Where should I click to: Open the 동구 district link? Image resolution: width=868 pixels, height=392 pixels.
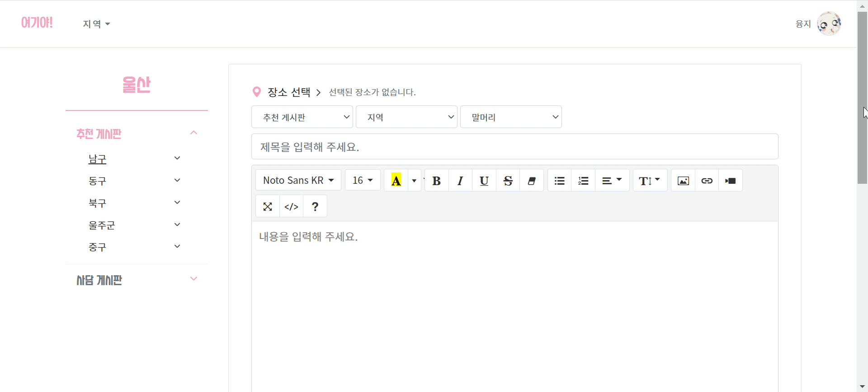(x=97, y=181)
